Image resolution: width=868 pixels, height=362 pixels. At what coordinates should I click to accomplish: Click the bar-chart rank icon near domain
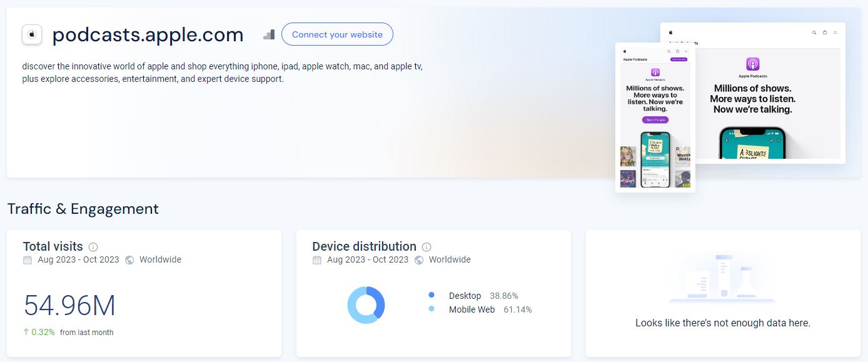[x=269, y=34]
